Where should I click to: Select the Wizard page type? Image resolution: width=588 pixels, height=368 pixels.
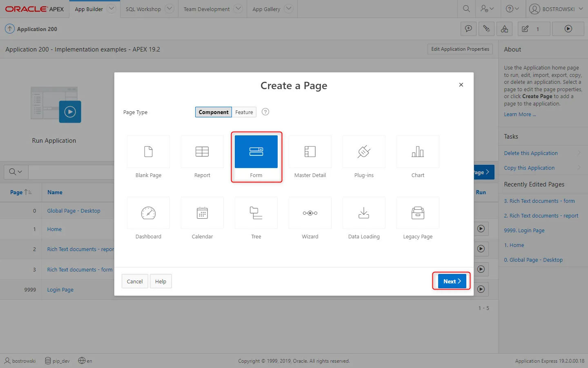[310, 213]
